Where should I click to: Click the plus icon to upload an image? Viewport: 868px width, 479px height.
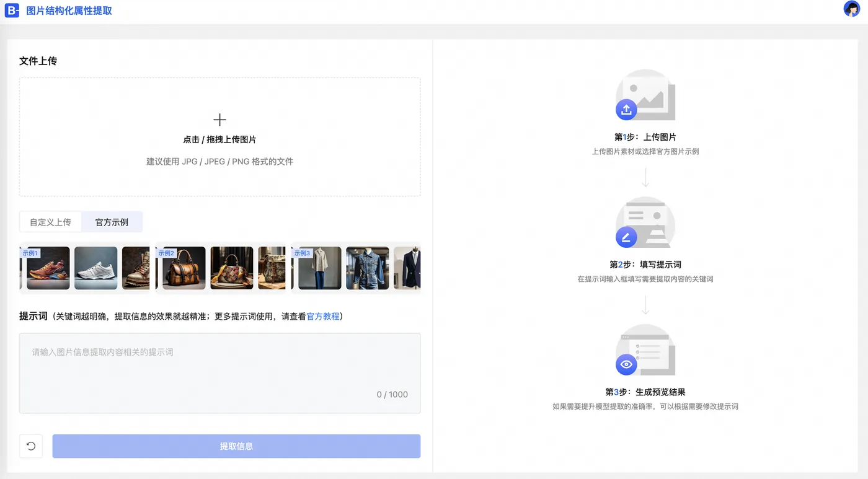point(219,120)
